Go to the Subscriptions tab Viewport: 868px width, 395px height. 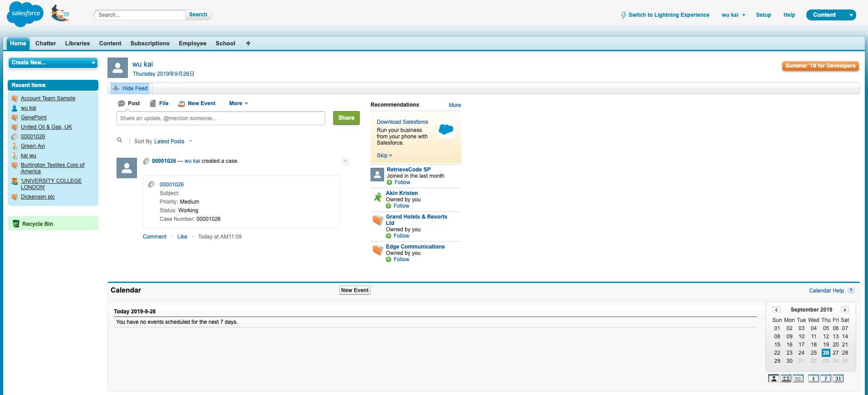(150, 44)
